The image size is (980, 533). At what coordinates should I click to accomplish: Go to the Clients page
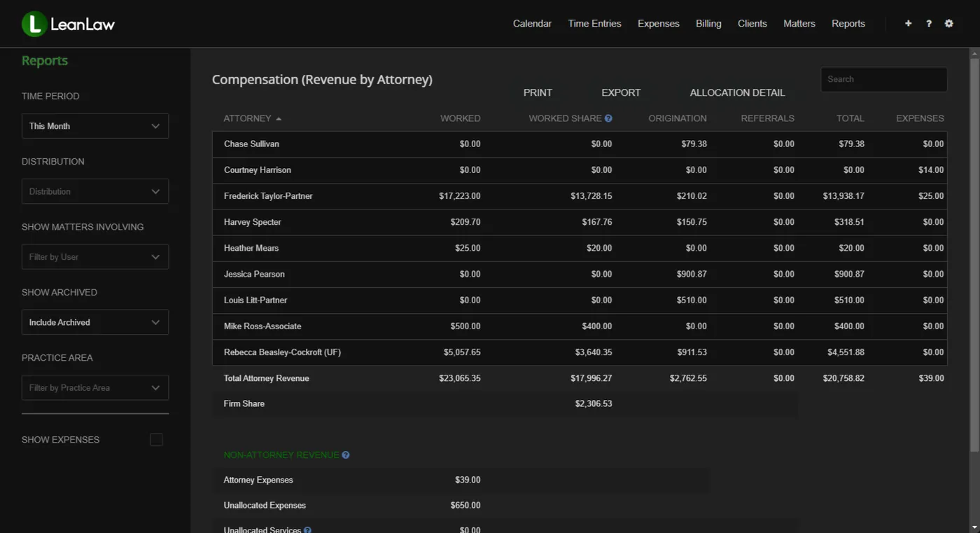tap(752, 23)
